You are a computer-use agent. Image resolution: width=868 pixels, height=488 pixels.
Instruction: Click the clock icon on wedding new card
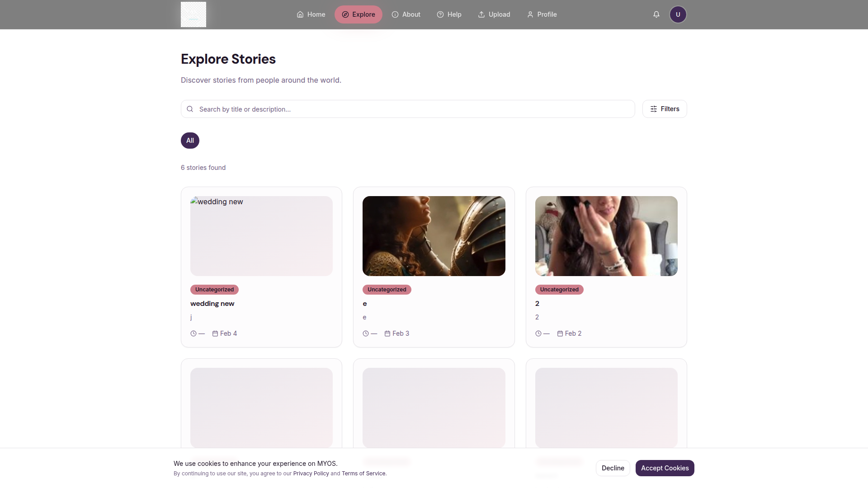tap(193, 333)
